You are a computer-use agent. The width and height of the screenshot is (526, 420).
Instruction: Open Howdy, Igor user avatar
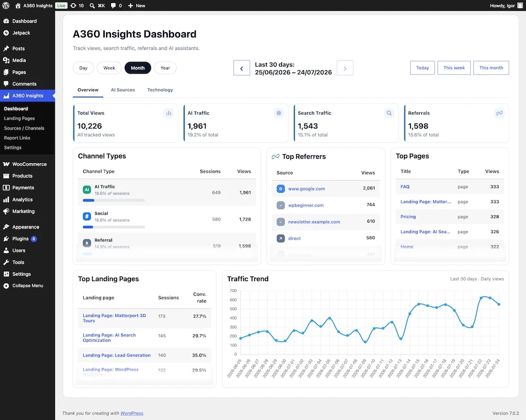[x=520, y=5]
